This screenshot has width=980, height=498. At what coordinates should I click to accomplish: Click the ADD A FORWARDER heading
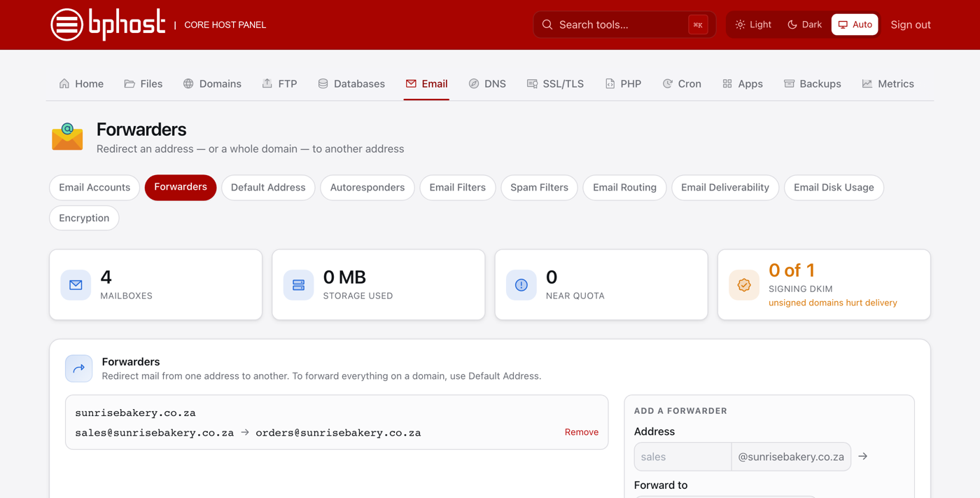[680, 411]
